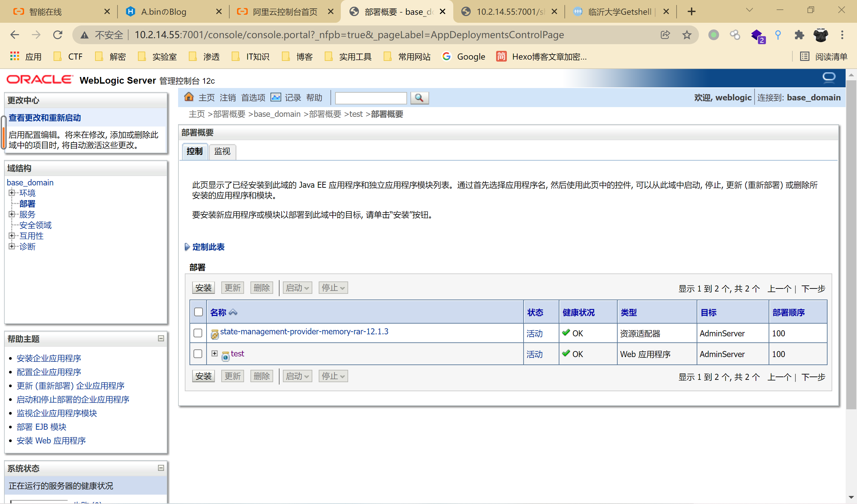This screenshot has width=857, height=504.
Task: Open the tab search chevron
Action: [749, 10]
